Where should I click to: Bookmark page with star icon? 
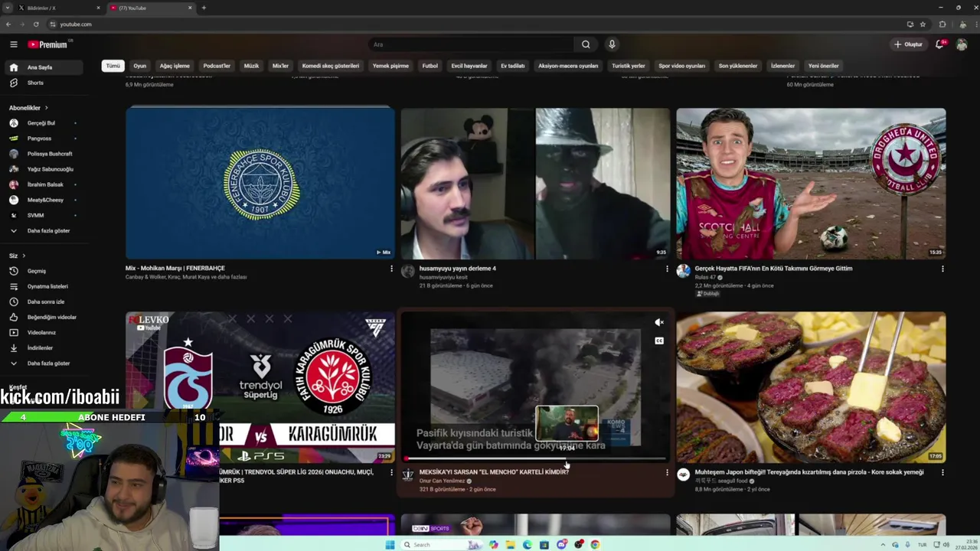923,24
